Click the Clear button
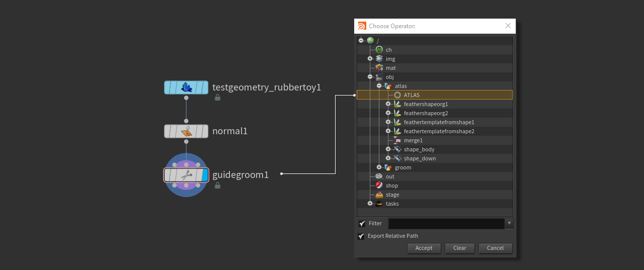The image size is (644, 270). tap(460, 248)
